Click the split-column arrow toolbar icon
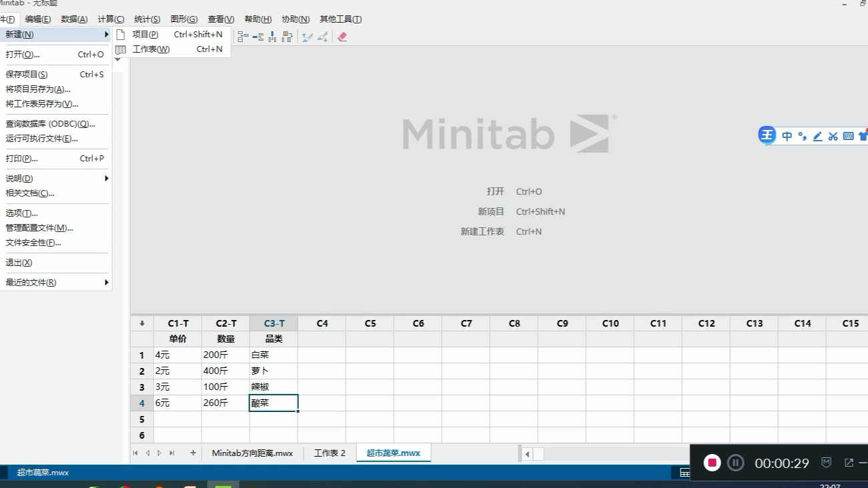This screenshot has width=868, height=488. click(x=258, y=37)
